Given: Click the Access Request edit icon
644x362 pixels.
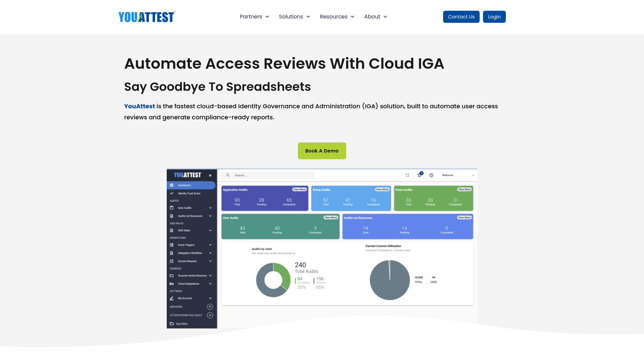Looking at the screenshot, I should pos(172,261).
